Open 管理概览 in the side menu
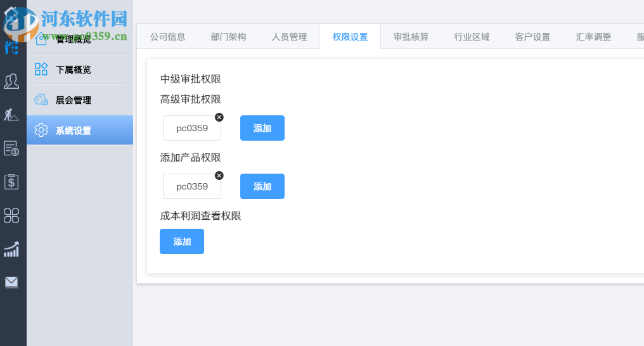The width and height of the screenshot is (644, 346). (80, 39)
